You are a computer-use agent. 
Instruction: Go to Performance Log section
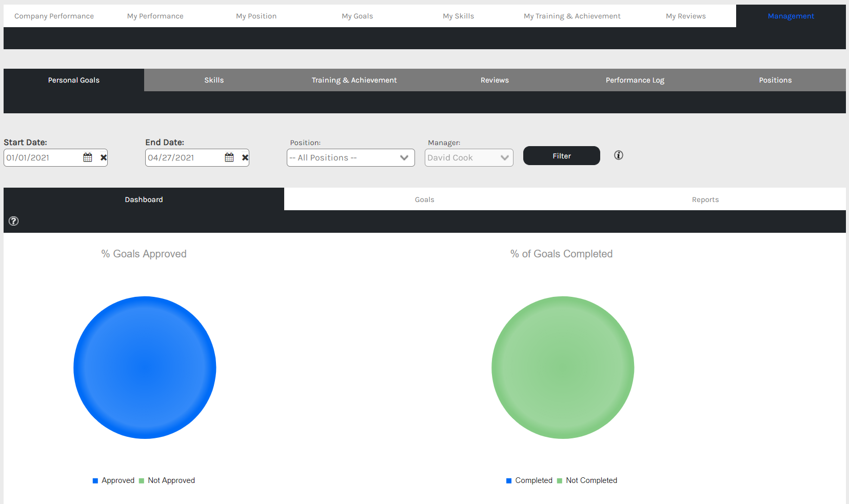[x=635, y=80]
